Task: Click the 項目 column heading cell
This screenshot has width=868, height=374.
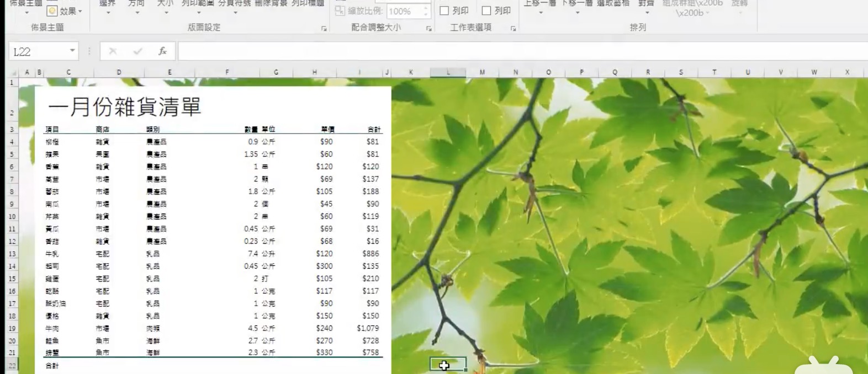Action: pos(52,130)
